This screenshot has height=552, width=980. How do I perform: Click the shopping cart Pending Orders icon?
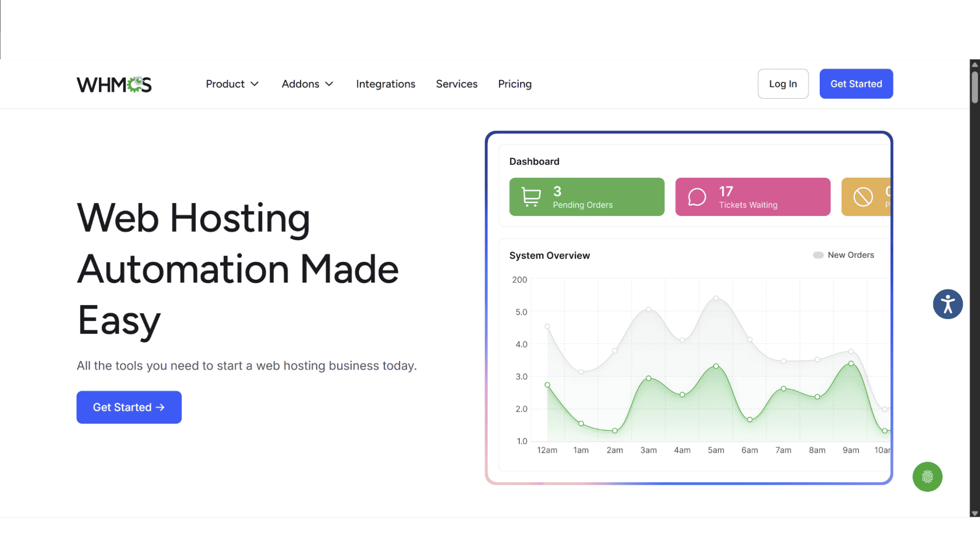click(531, 197)
